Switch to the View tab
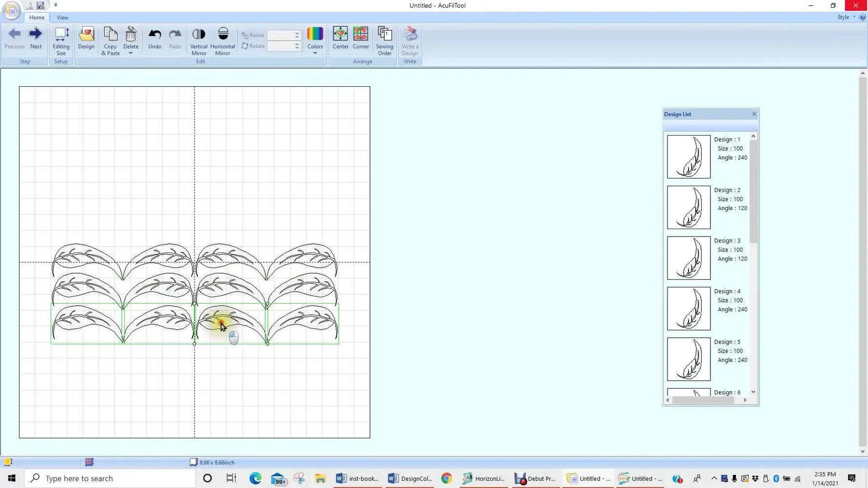This screenshot has height=488, width=868. [62, 17]
